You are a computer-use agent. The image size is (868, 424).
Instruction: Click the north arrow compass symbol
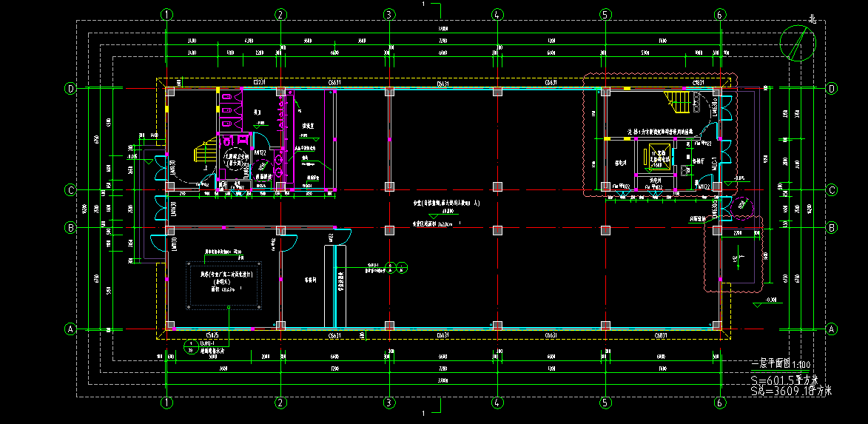[798, 41]
